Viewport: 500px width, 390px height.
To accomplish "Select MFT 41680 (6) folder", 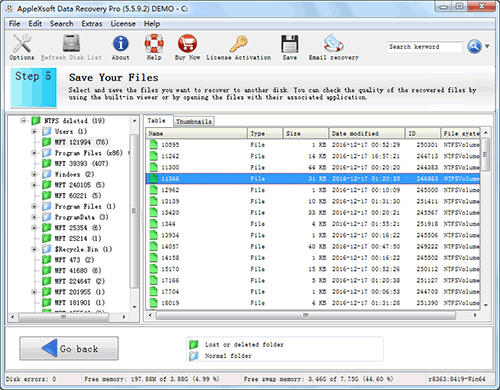I will point(78,270).
